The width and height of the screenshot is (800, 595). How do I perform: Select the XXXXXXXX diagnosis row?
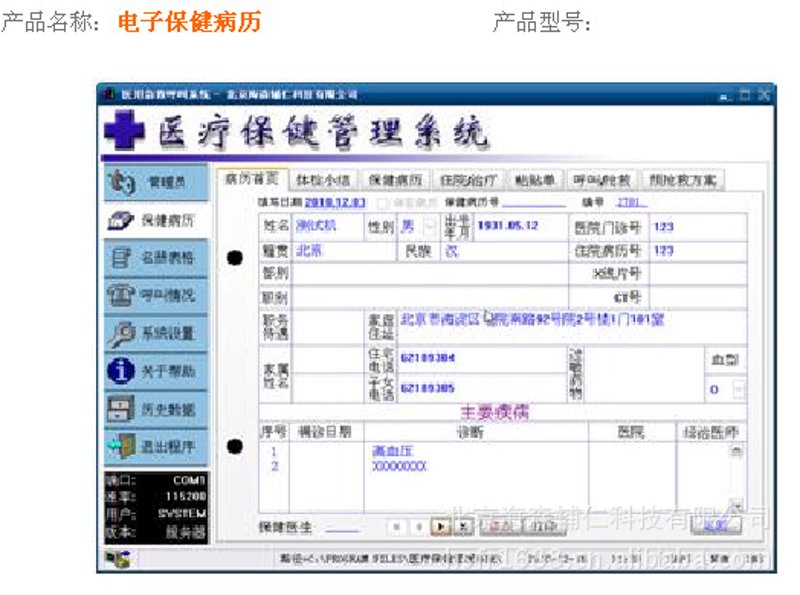click(x=399, y=466)
